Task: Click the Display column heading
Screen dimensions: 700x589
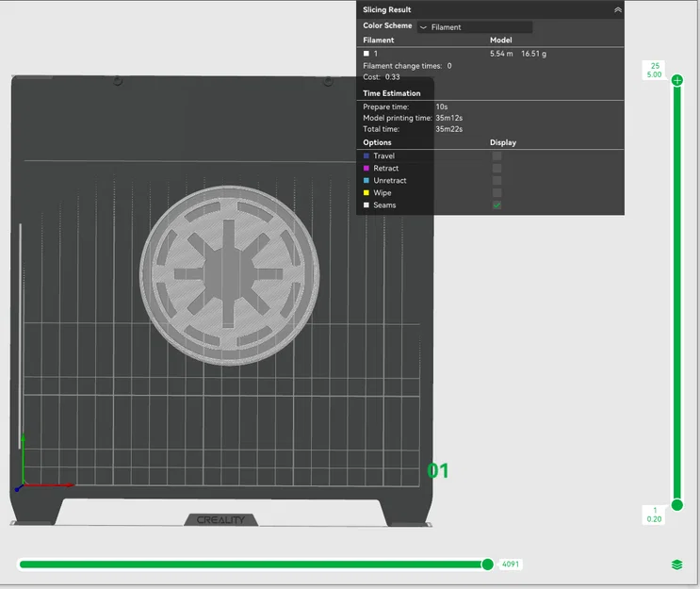Action: coord(503,142)
